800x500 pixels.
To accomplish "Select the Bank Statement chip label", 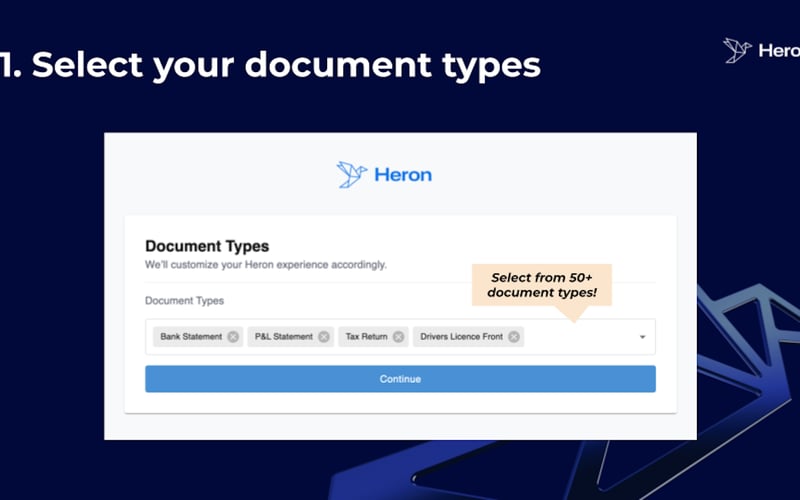I will coord(191,337).
